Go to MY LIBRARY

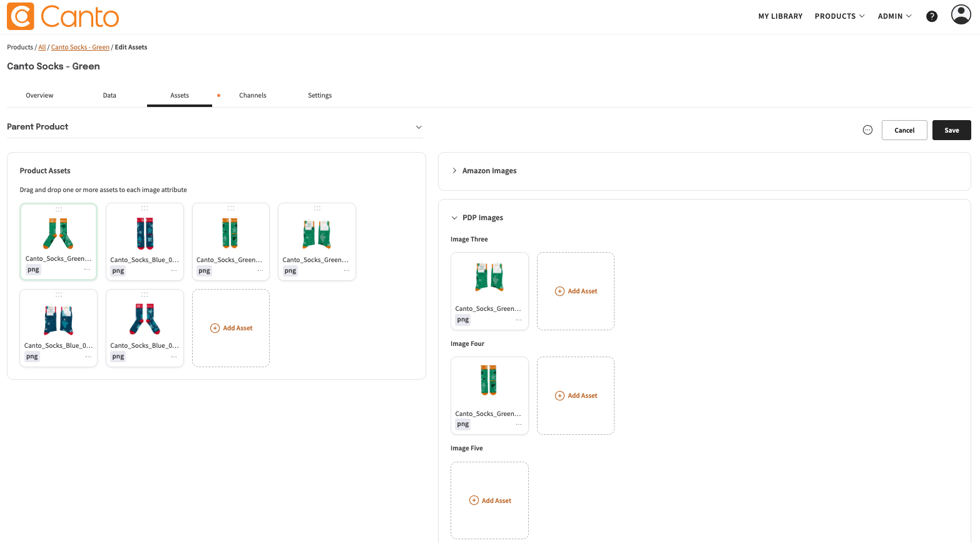pos(780,16)
